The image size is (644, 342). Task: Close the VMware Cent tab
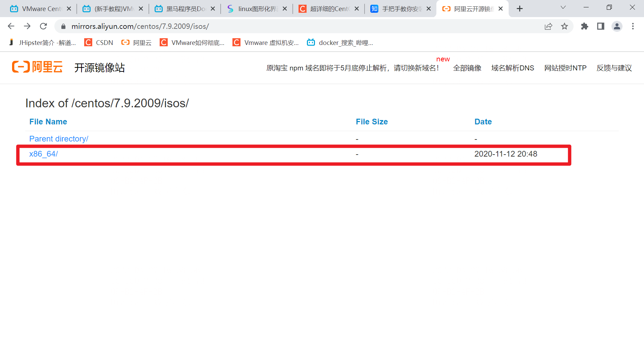coord(69,9)
